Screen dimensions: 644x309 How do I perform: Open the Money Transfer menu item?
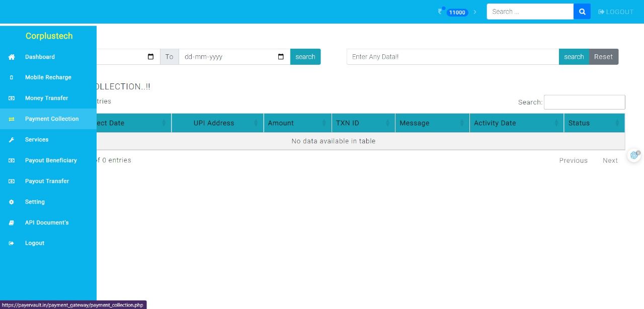pos(46,98)
